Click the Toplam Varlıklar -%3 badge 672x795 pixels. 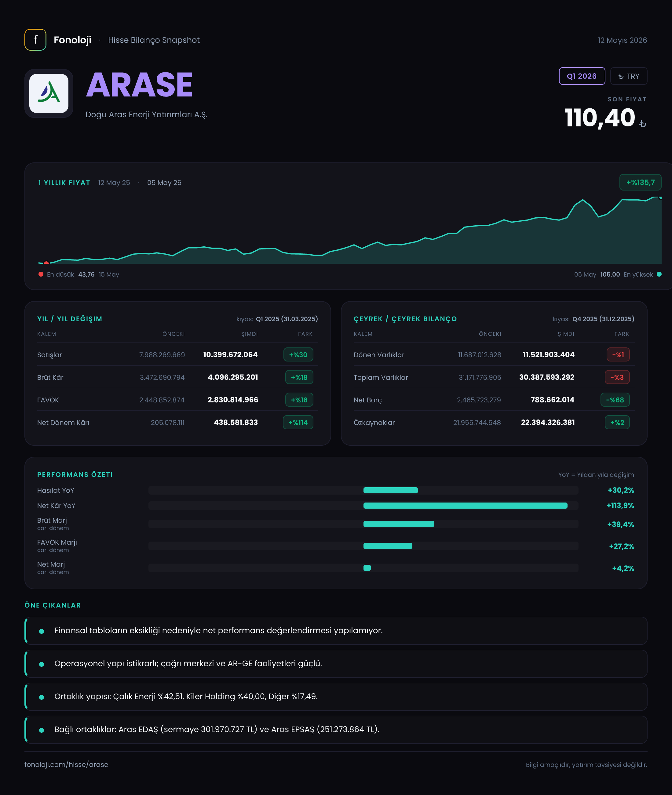617,377
